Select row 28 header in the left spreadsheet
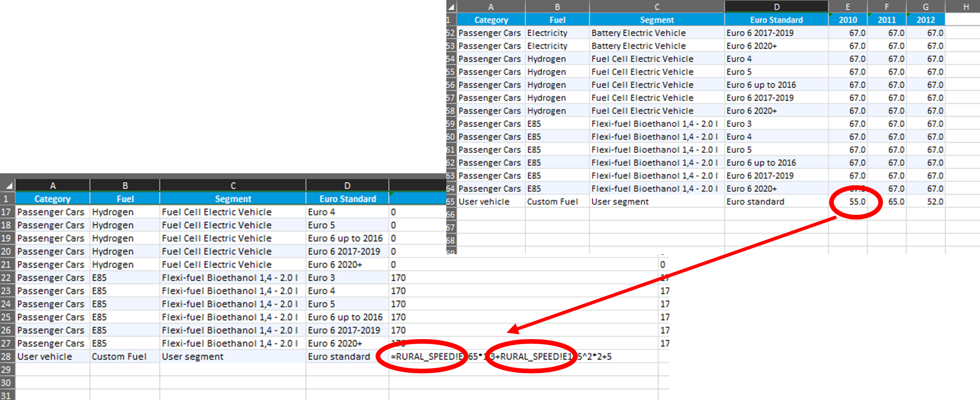Screen dimensions: 980x400 click(x=6, y=356)
